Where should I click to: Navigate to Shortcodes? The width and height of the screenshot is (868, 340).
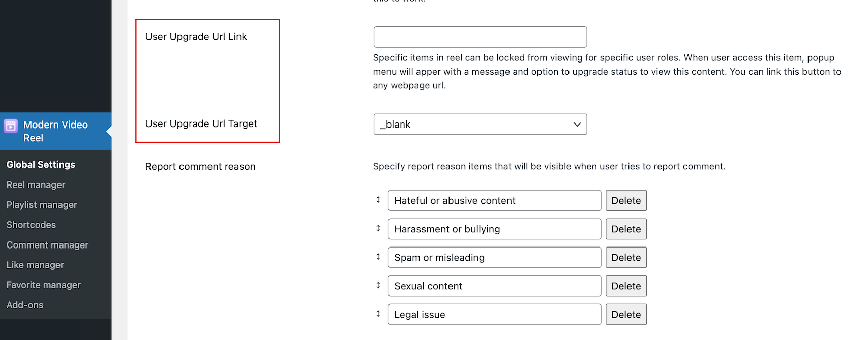(x=31, y=225)
